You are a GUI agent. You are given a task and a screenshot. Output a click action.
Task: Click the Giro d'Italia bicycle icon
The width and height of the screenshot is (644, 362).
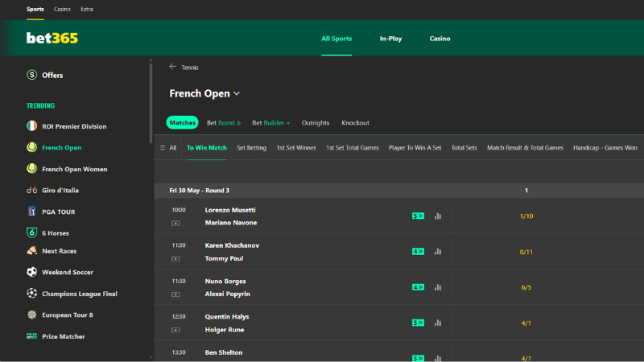tap(31, 190)
